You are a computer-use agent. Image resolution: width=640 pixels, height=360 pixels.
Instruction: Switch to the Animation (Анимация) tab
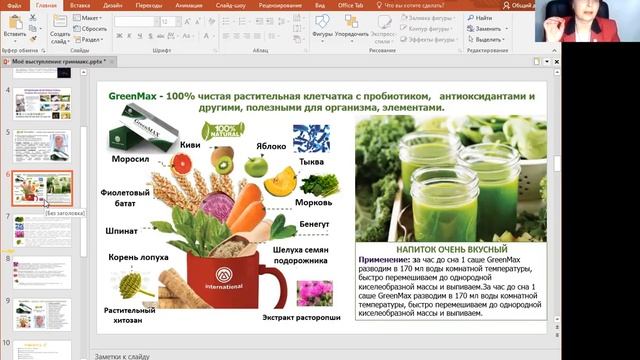click(x=189, y=5)
